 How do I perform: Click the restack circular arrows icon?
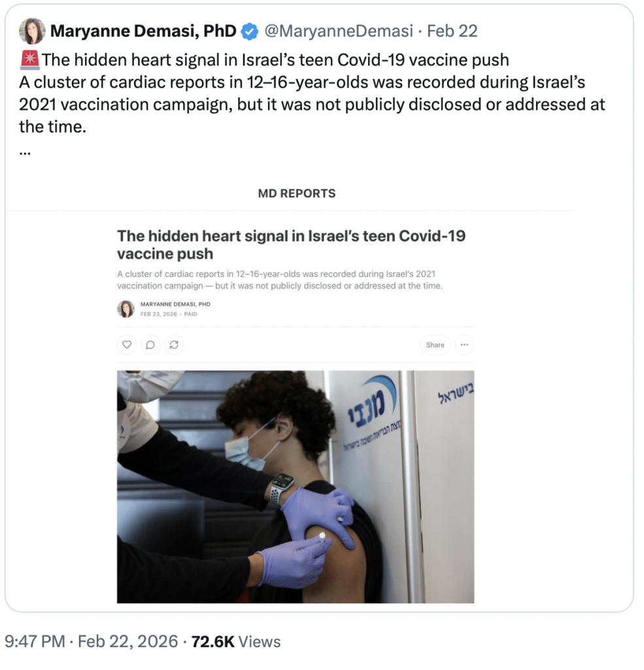174,345
